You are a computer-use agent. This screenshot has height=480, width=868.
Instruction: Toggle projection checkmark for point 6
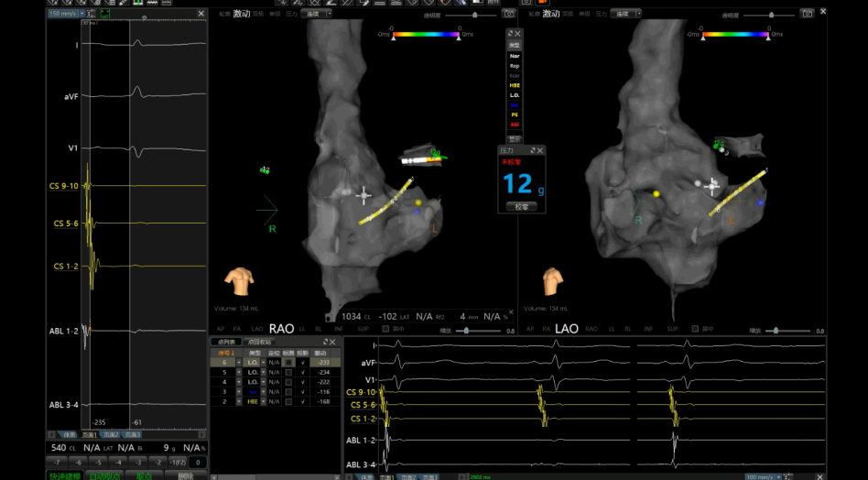pos(303,363)
